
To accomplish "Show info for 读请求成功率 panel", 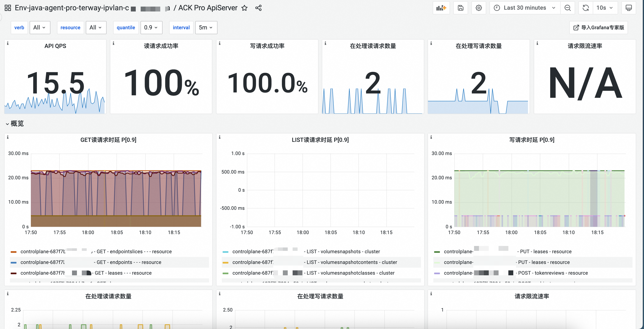I will [114, 43].
